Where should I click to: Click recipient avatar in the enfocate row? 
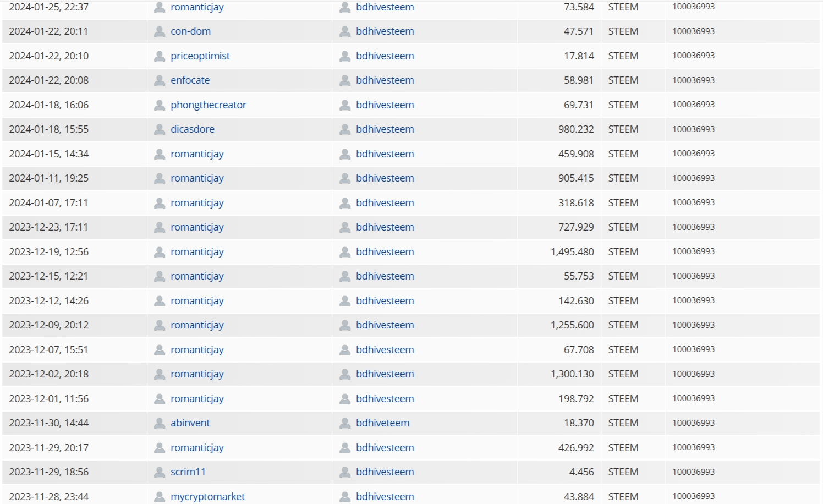click(345, 80)
